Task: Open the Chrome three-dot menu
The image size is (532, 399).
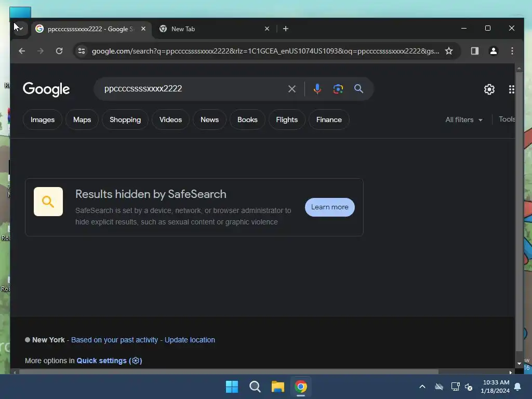Action: [x=512, y=51]
